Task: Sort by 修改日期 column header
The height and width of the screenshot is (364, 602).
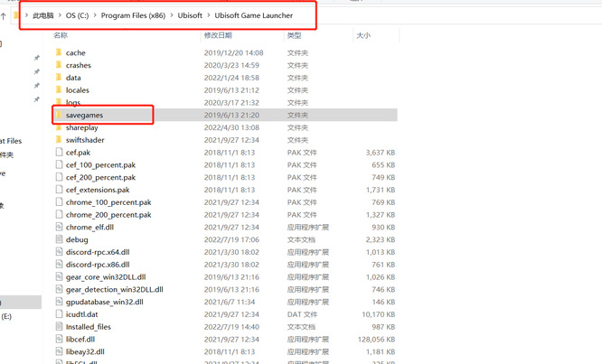Action: [218, 35]
